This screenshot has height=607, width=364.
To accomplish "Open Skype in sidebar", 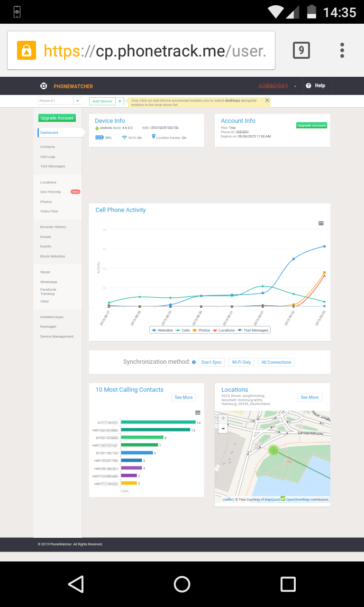I will pos(45,272).
